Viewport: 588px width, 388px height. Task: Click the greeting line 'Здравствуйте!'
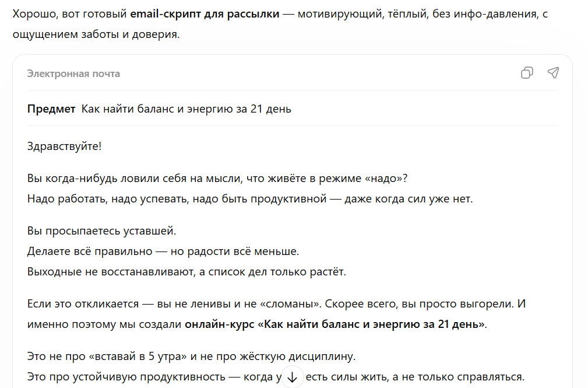[x=64, y=146]
